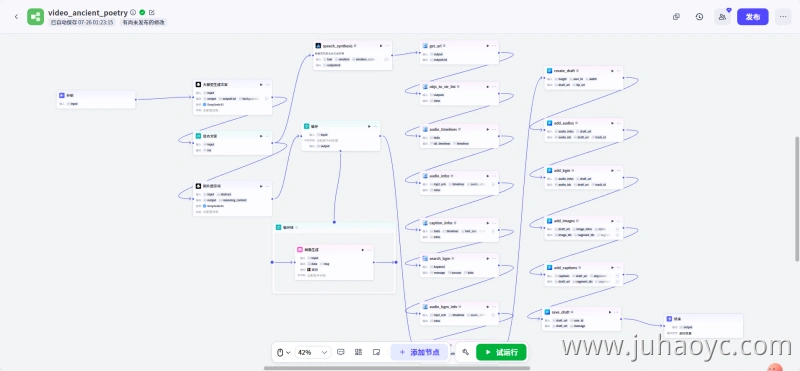Screen dimensions: 800x371
Task: Open the collaborators icon beside the 发布 button
Action: click(x=722, y=17)
